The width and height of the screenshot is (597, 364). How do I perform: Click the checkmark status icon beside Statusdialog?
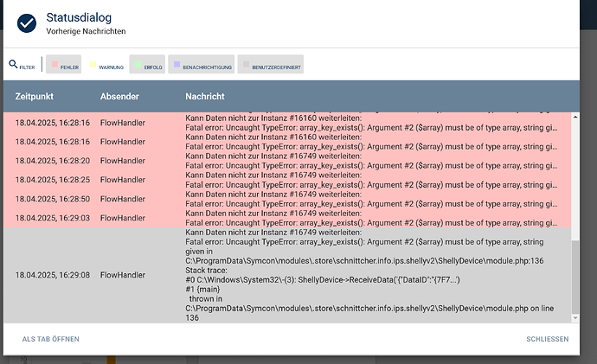tap(28, 22)
